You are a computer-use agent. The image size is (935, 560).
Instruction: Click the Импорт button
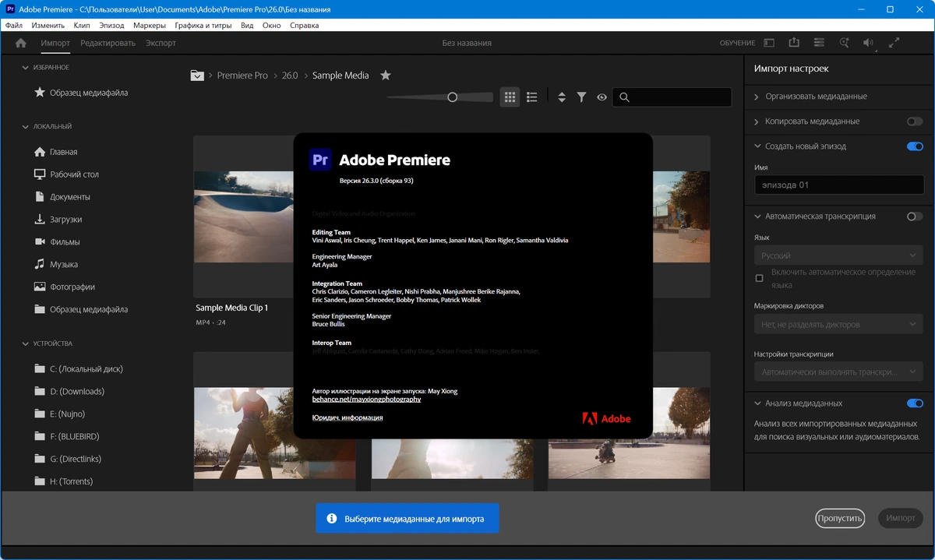901,518
